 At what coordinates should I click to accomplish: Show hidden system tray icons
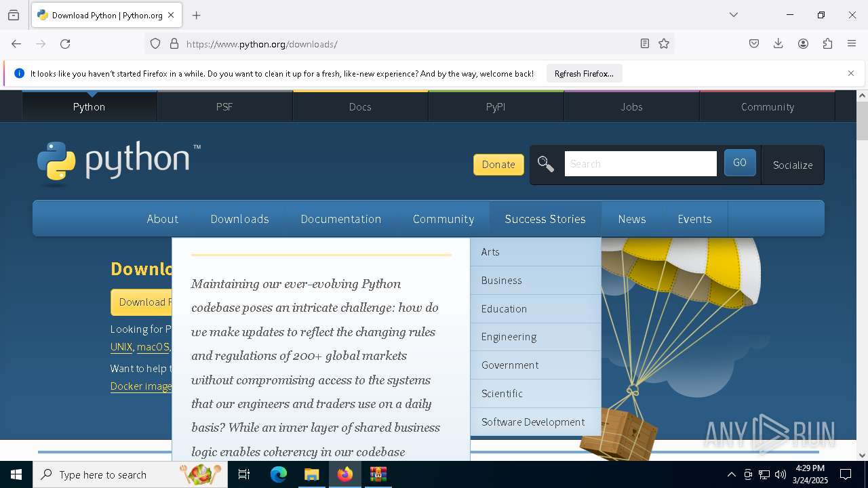731,474
